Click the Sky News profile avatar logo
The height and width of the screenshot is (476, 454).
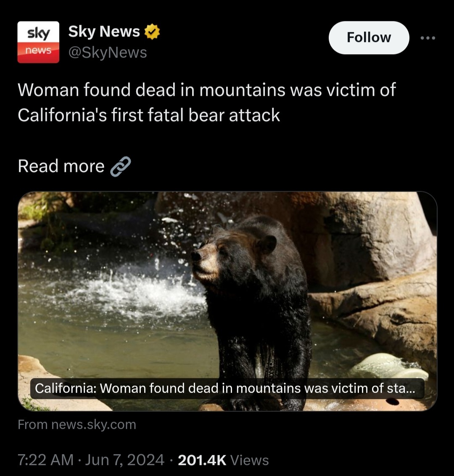pos(38,42)
